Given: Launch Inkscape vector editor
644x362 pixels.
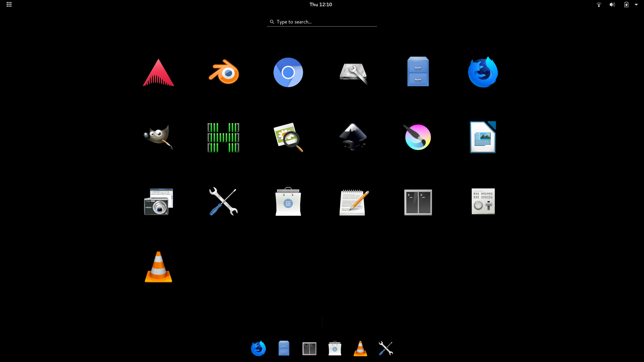Looking at the screenshot, I should (x=353, y=137).
